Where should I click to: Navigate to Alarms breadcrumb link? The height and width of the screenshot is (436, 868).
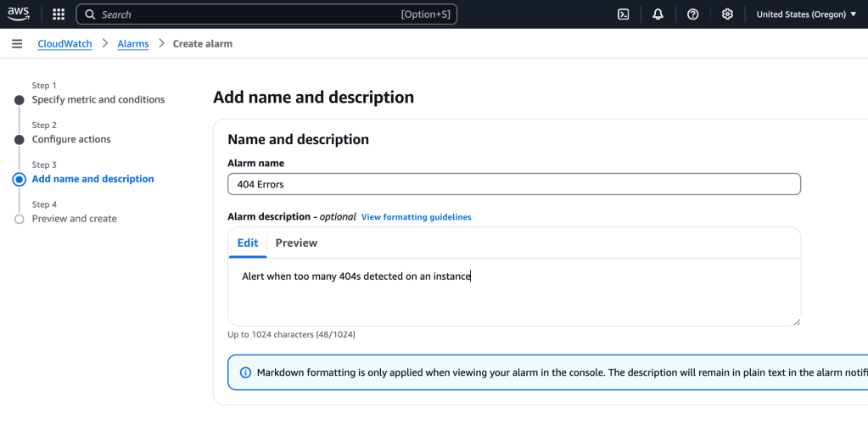click(132, 44)
